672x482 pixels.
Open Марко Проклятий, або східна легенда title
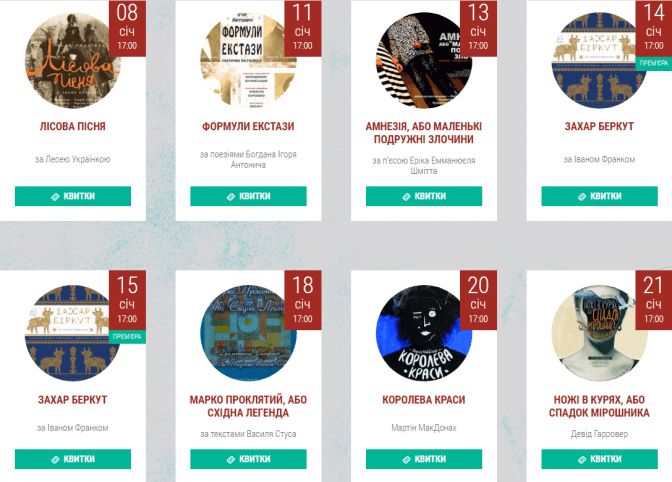(248, 406)
